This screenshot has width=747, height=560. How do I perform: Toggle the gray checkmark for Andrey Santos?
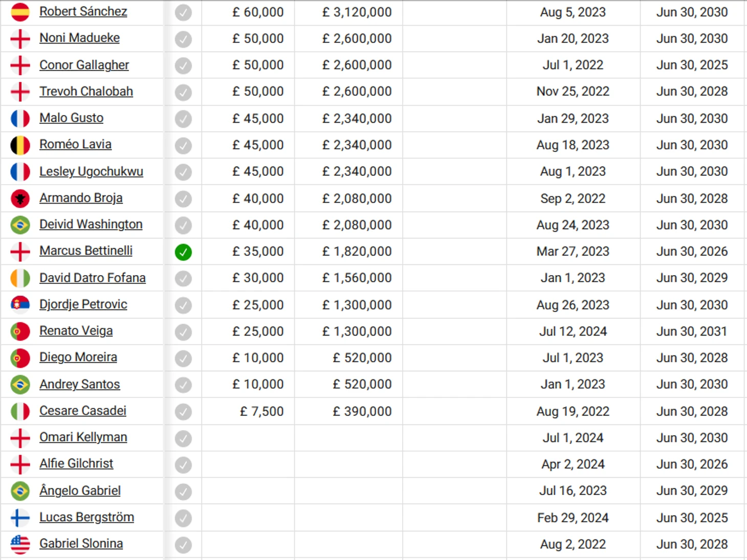point(183,385)
